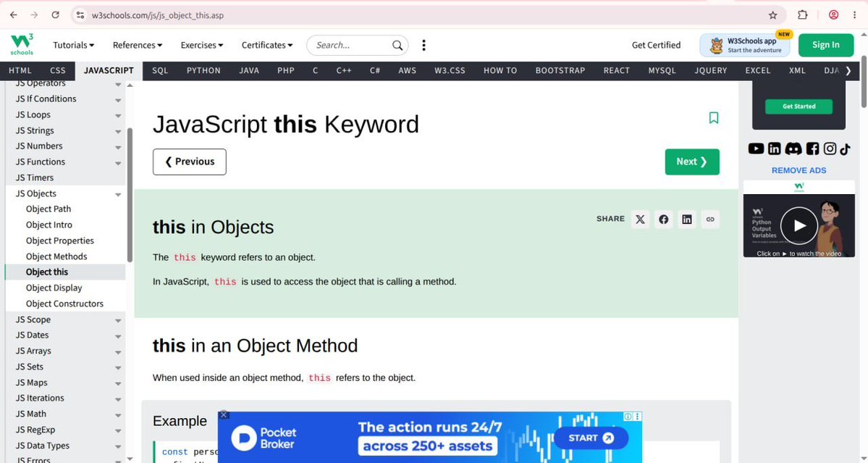Click the Sign In button
Image resolution: width=868 pixels, height=463 pixels.
[826, 45]
